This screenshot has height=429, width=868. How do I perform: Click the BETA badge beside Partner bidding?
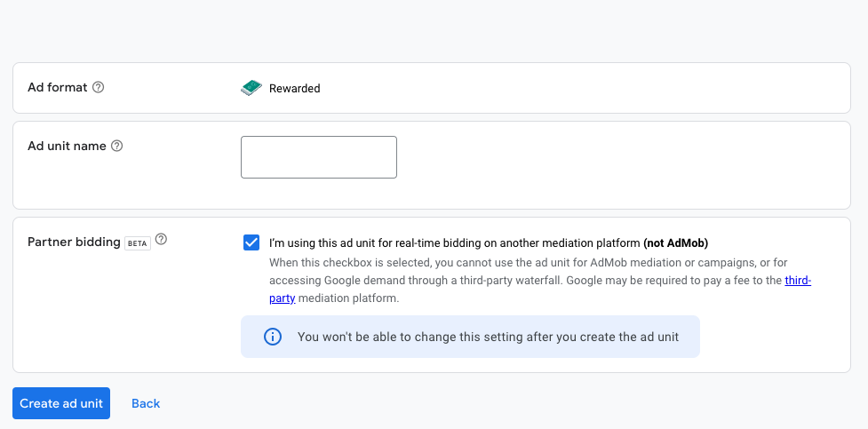coord(137,242)
